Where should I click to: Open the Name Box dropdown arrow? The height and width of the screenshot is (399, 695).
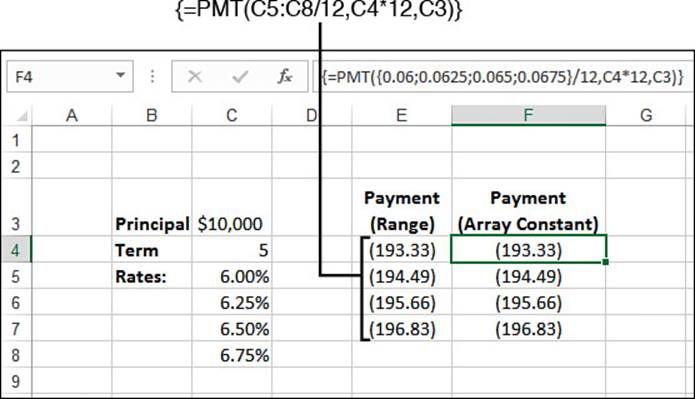[x=120, y=76]
